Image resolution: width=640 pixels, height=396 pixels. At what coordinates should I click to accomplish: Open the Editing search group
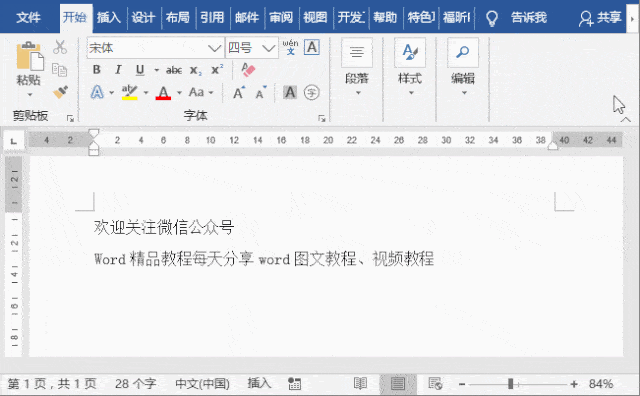pos(463,67)
